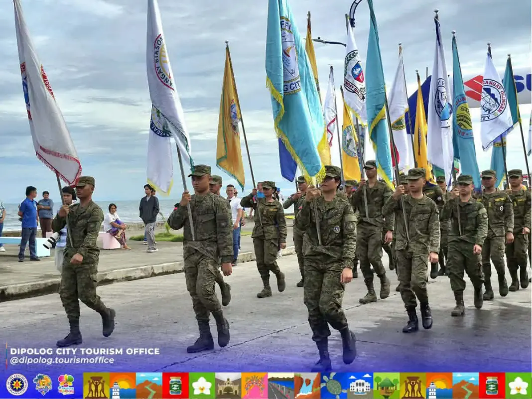Click the waterfall canyon tile
This screenshot has height=399, width=532.
pos(307,386)
